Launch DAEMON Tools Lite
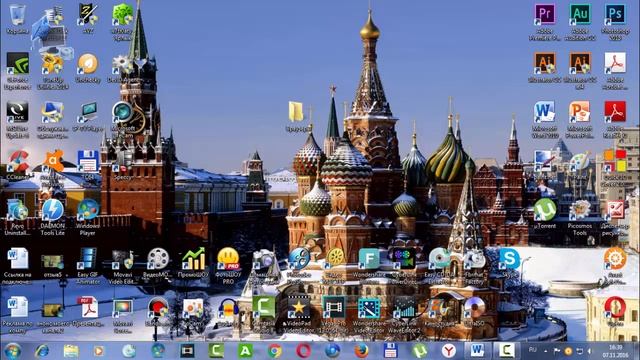The height and width of the screenshot is (360, 640). coord(53,216)
